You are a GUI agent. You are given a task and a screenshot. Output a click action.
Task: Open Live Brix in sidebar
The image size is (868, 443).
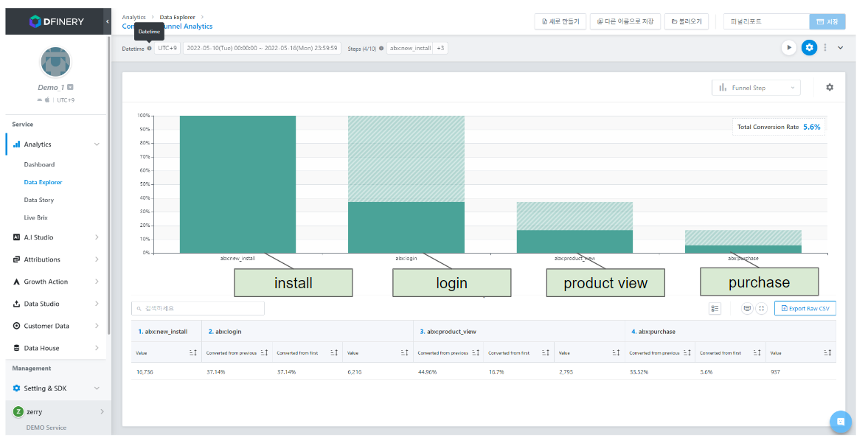[35, 217]
